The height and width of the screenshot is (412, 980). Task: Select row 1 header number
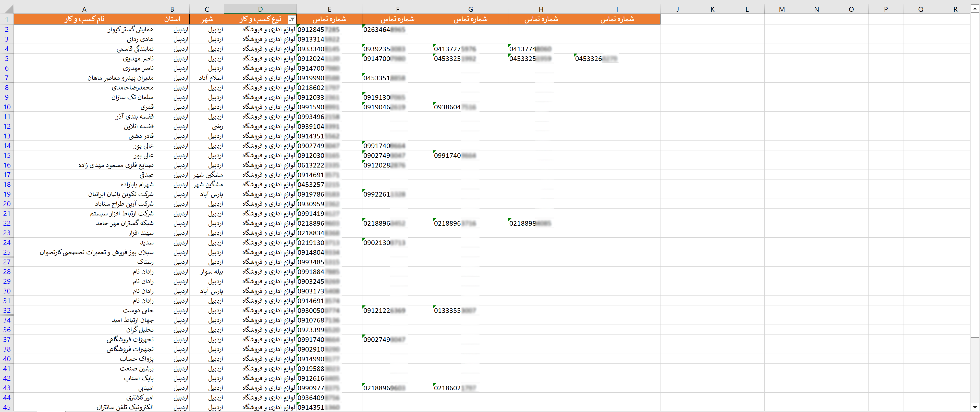click(x=7, y=19)
